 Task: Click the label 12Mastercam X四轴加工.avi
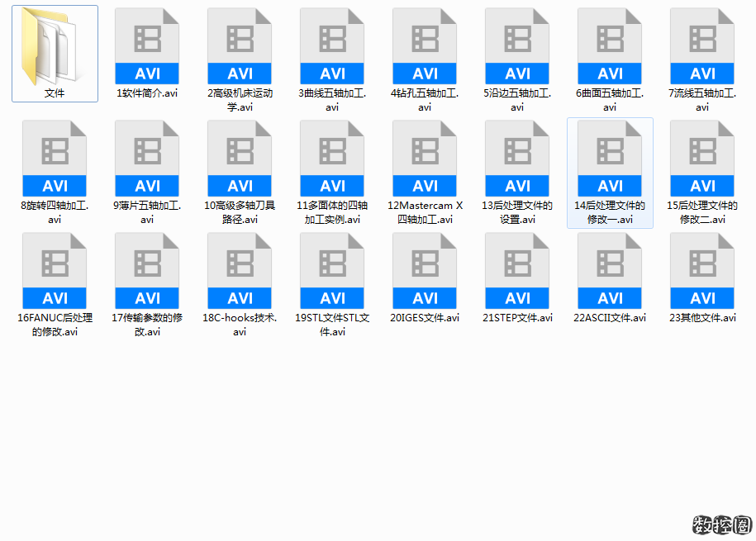[x=425, y=212]
